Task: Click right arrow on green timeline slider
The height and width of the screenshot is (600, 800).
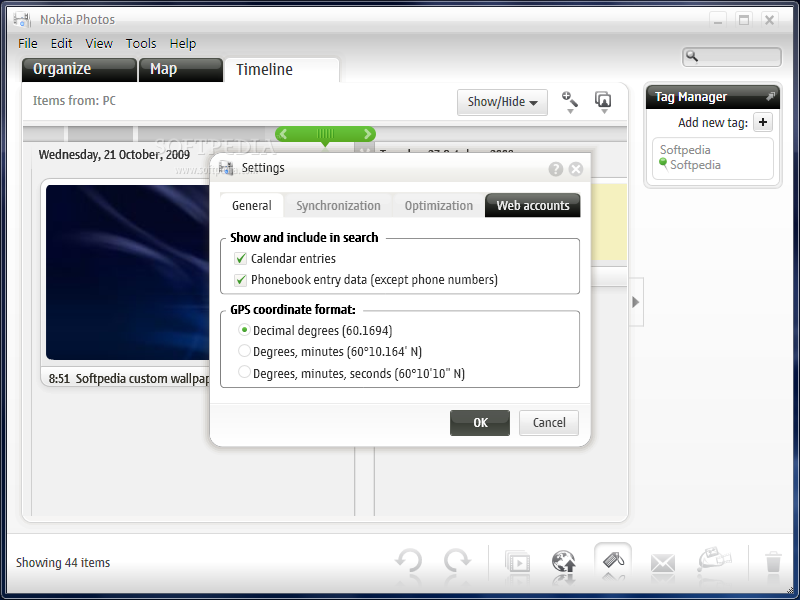Action: point(367,134)
